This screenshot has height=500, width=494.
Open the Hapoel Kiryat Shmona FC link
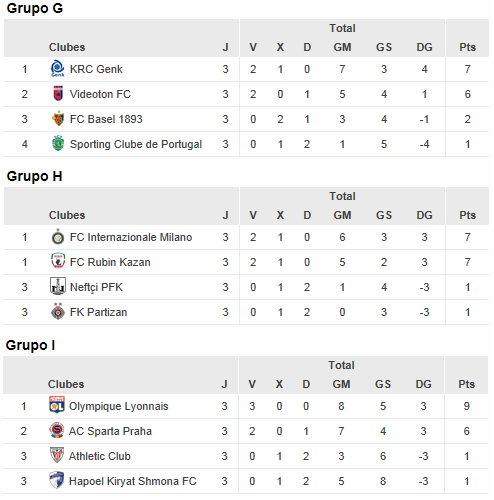point(132,481)
